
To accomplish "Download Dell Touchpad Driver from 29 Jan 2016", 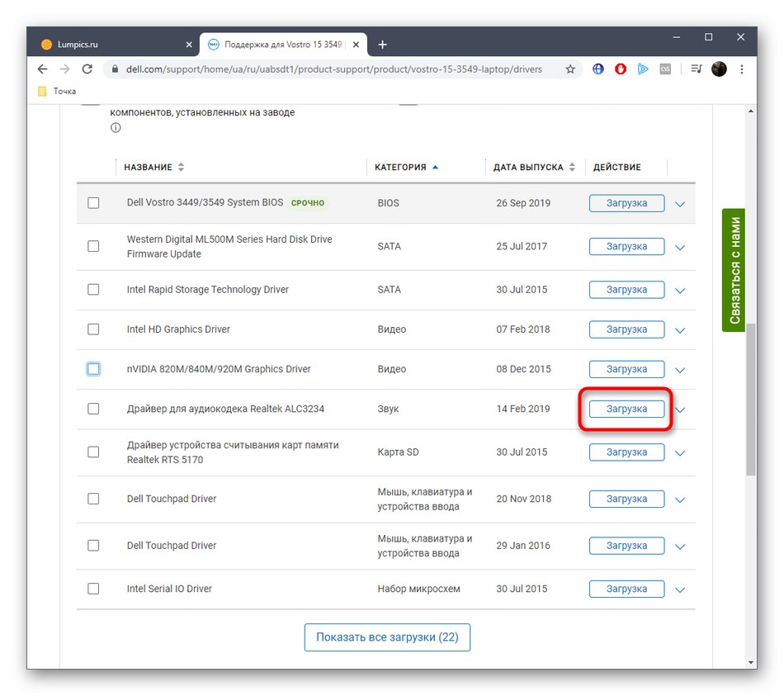I will tap(626, 546).
